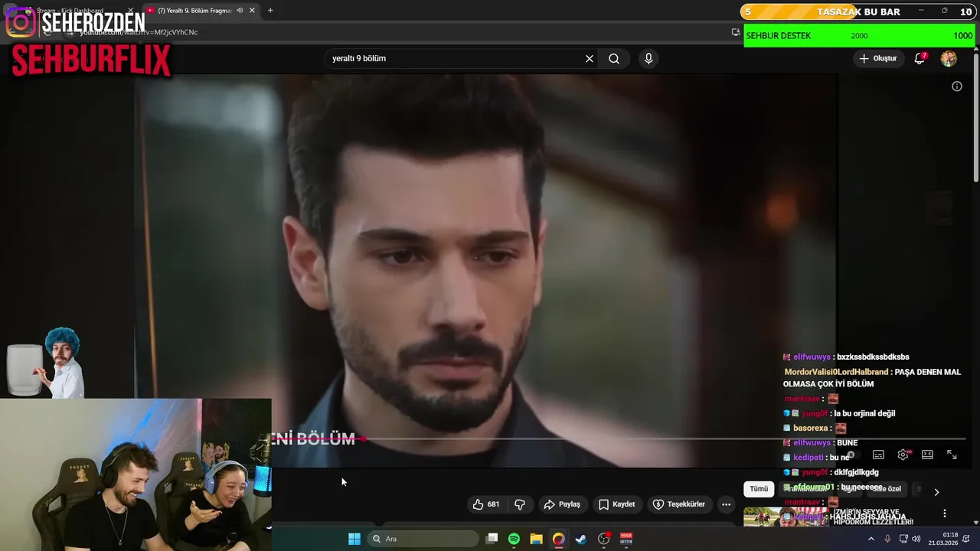Toggle subtitles in the video player
Viewport: 980px width, 551px height.
click(878, 455)
